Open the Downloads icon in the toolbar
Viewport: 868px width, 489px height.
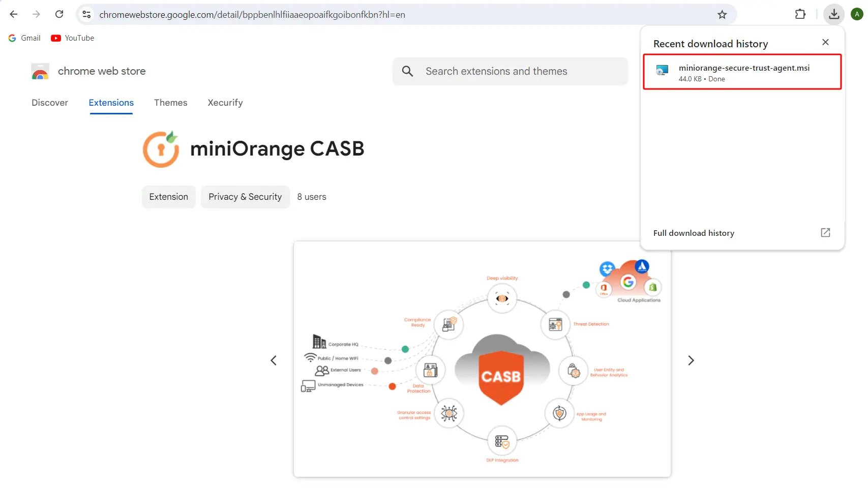tap(833, 14)
